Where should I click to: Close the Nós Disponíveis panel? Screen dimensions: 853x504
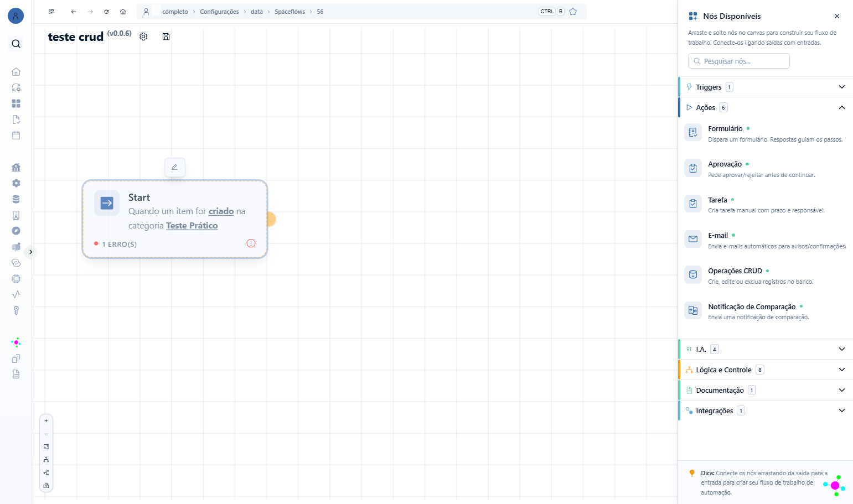click(837, 16)
